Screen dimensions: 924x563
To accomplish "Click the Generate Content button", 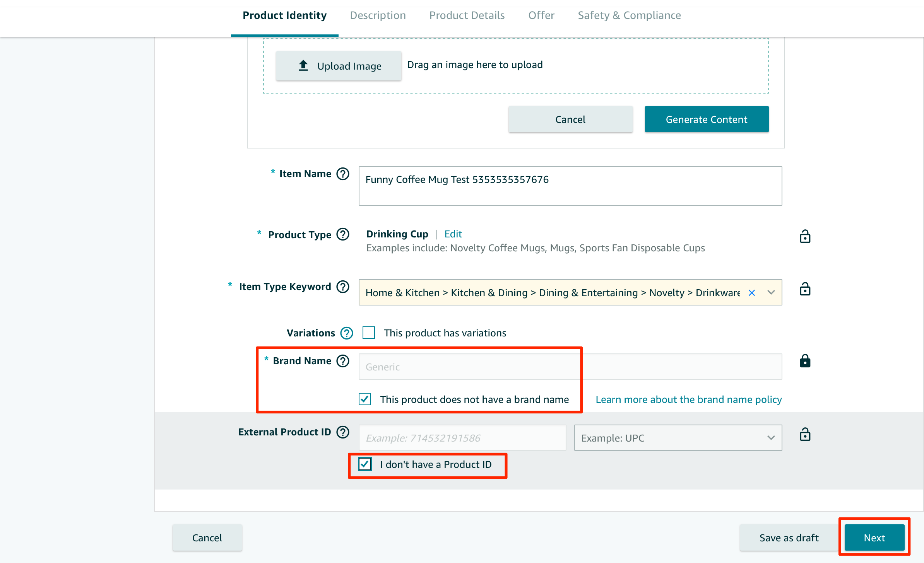I will (706, 119).
